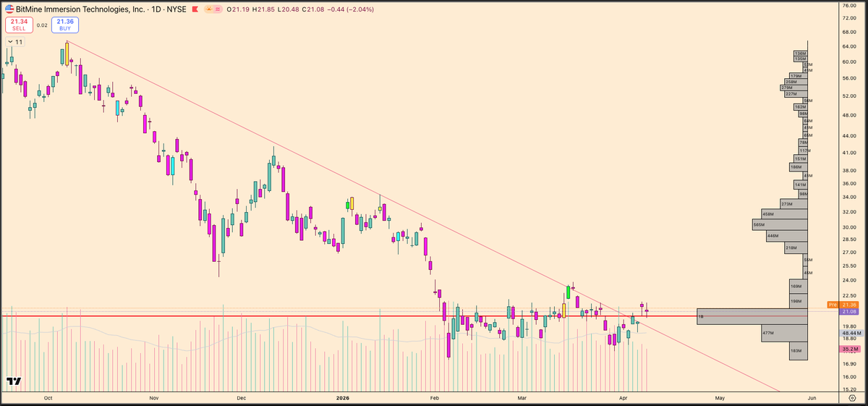Select the 458M volume profile bar

click(784, 214)
